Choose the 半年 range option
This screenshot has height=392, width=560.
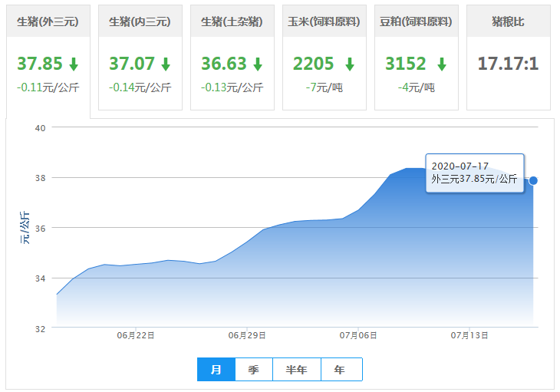tap(297, 370)
